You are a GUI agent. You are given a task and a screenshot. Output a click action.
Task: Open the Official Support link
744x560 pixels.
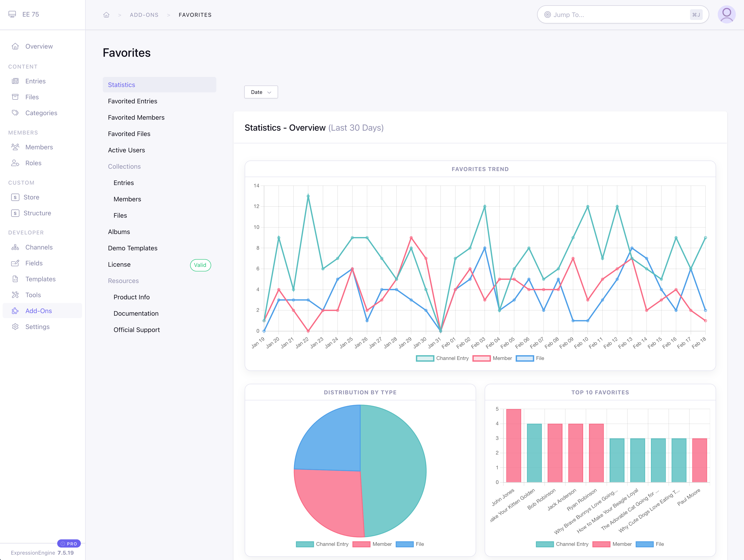pyautogui.click(x=137, y=330)
